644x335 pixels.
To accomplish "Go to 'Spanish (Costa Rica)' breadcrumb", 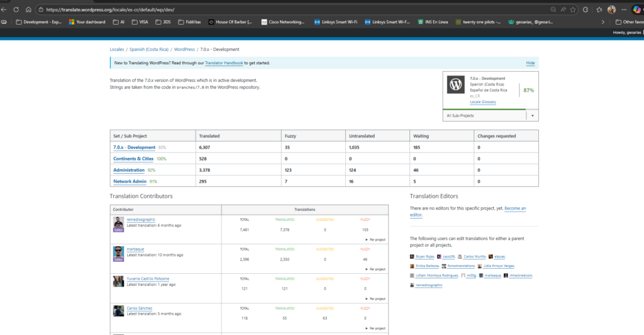I will tap(149, 49).
